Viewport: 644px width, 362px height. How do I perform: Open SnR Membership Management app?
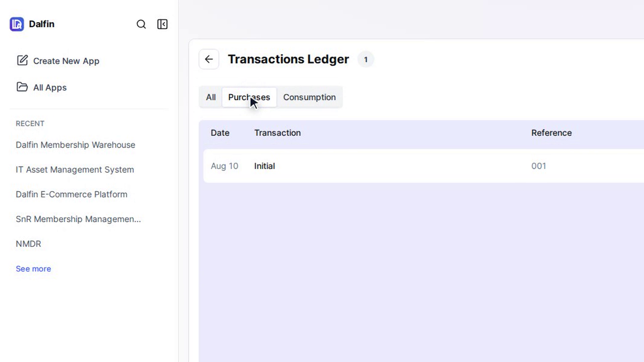[x=78, y=219]
